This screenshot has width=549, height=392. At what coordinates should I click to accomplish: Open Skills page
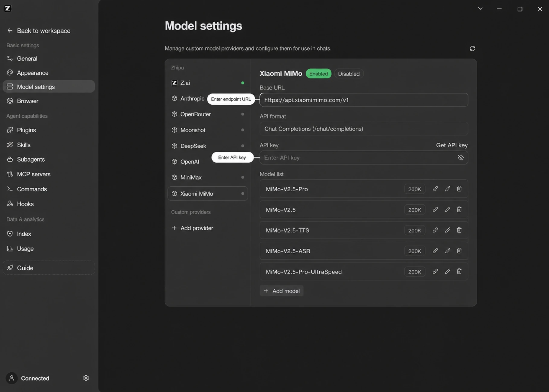[x=49, y=145]
